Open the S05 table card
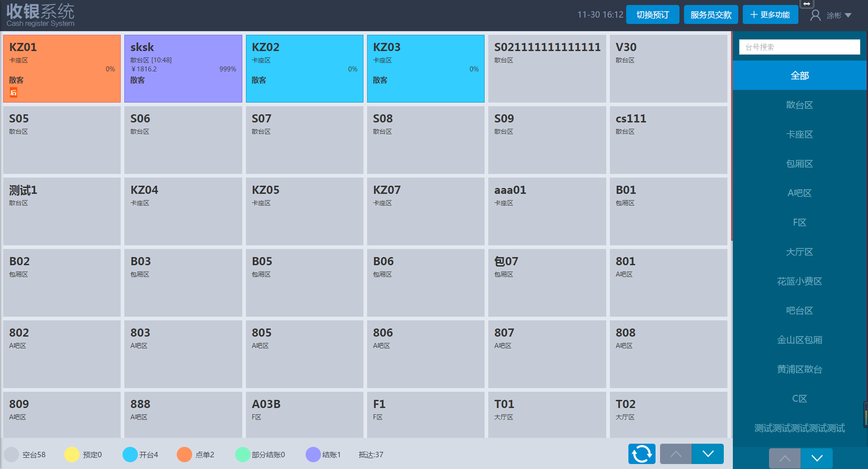This screenshot has height=469, width=868. click(62, 140)
